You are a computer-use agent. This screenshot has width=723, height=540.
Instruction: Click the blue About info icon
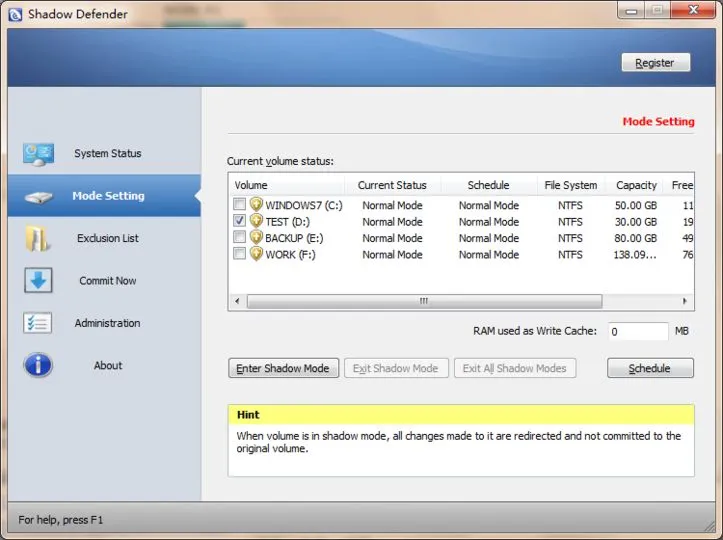(x=38, y=365)
